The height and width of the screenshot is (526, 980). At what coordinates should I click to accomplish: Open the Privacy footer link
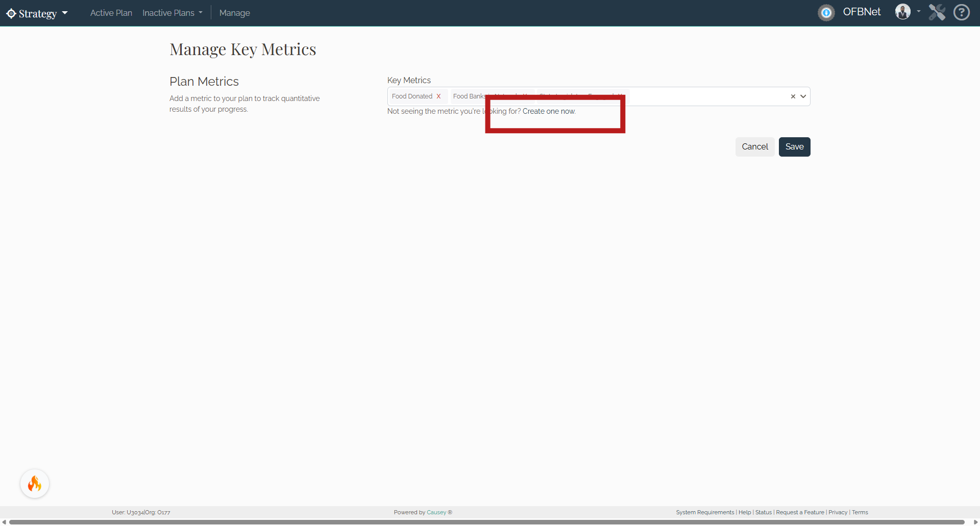838,512
